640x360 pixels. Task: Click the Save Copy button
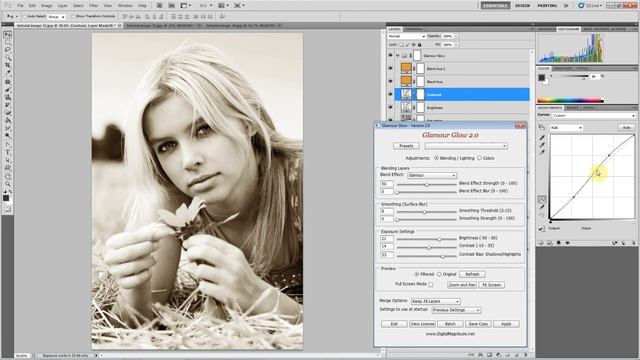pos(478,324)
